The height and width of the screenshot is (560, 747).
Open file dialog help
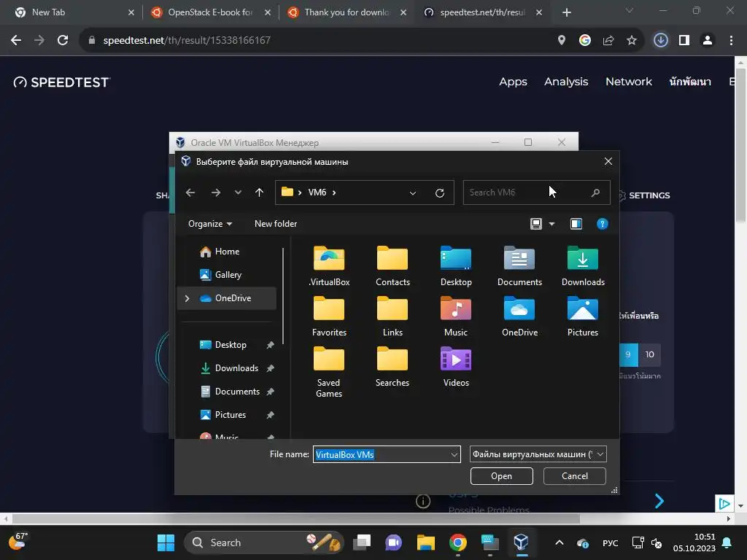(x=602, y=224)
